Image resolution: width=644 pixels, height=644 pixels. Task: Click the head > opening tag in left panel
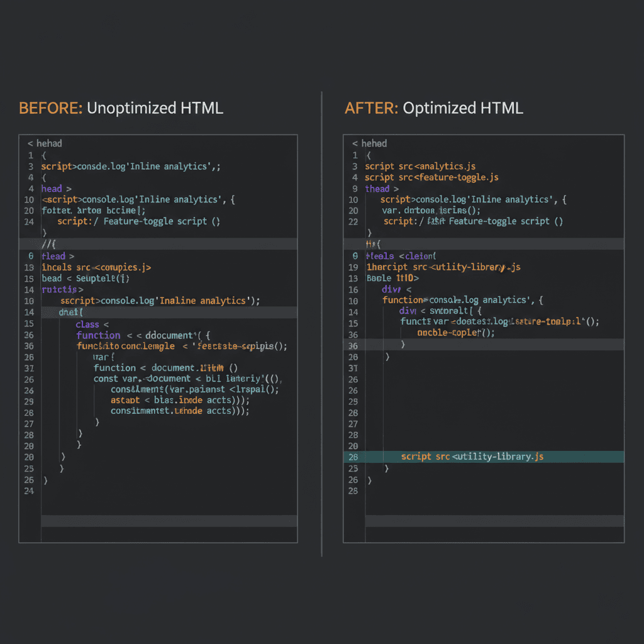point(53,188)
